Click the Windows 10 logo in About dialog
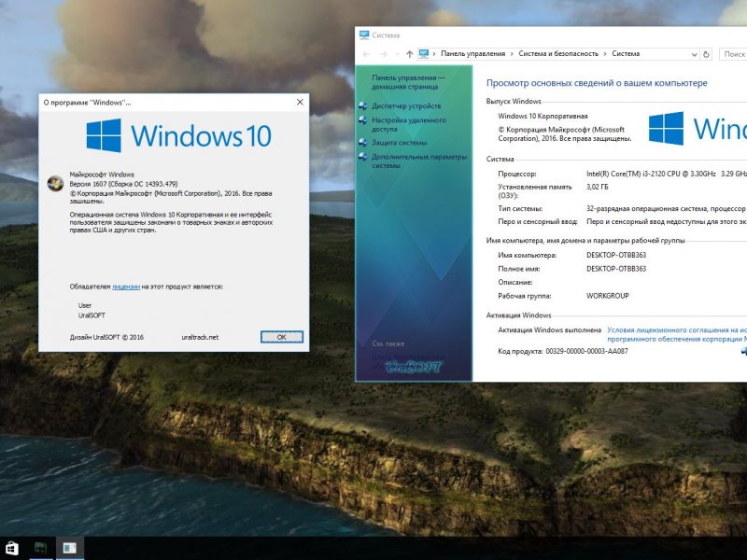The height and width of the screenshot is (560, 747). [x=178, y=135]
